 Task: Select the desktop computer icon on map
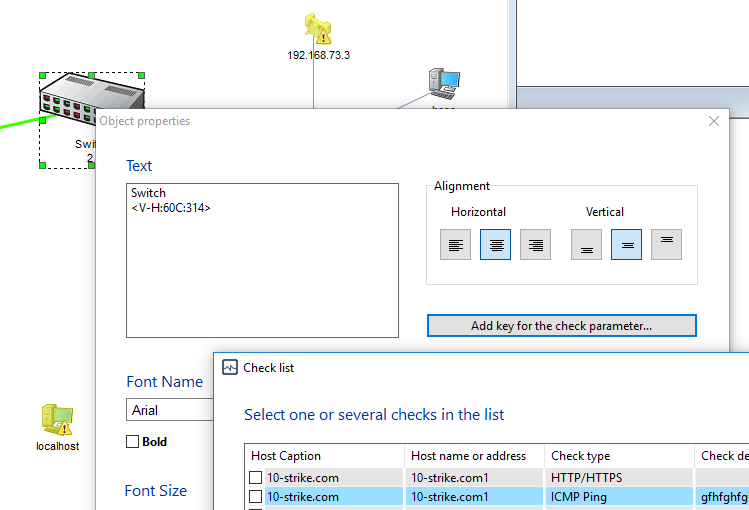[x=444, y=84]
